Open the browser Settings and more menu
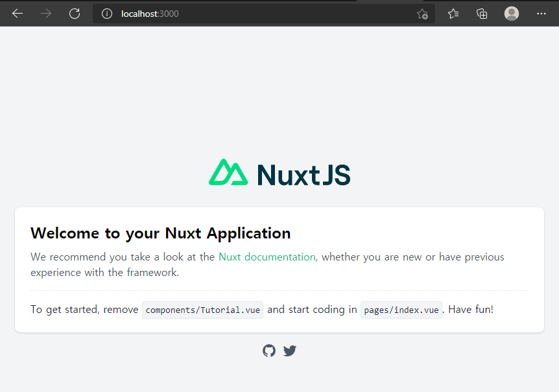Image resolution: width=559 pixels, height=392 pixels. pyautogui.click(x=541, y=14)
